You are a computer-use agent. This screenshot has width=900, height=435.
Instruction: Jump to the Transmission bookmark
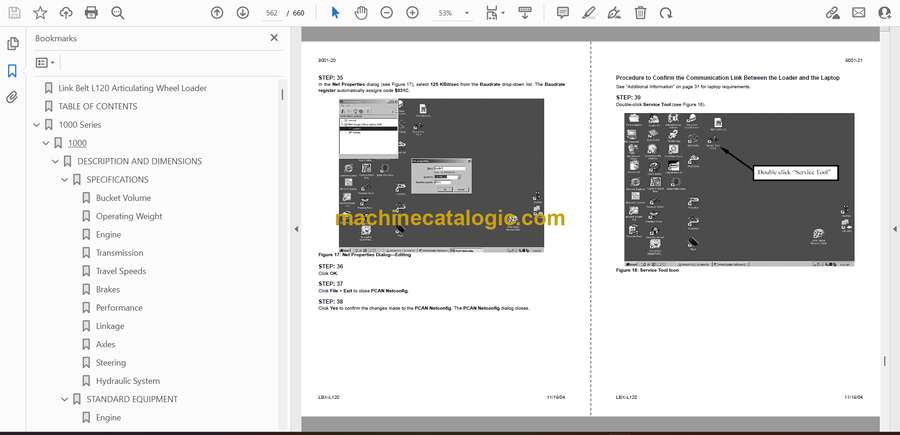[119, 253]
